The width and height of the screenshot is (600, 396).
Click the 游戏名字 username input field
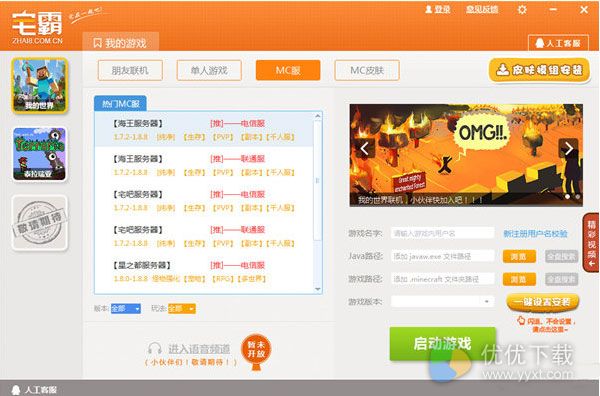click(442, 233)
